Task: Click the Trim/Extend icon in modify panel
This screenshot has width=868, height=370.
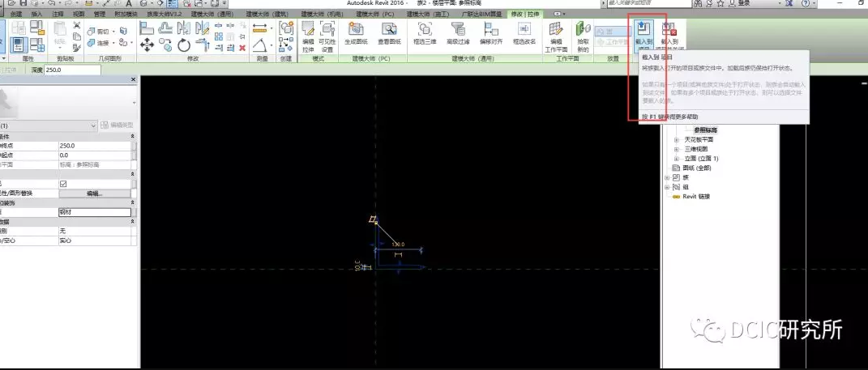Action: pos(203,45)
